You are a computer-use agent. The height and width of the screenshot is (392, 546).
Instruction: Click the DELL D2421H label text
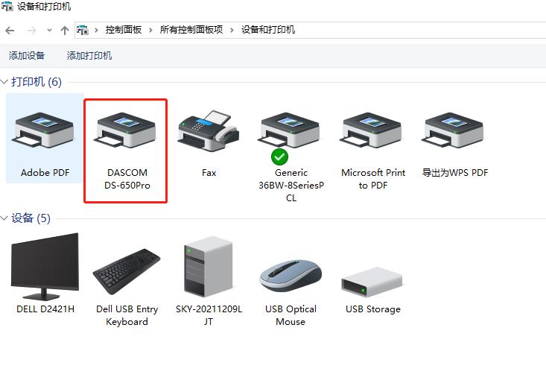(45, 309)
